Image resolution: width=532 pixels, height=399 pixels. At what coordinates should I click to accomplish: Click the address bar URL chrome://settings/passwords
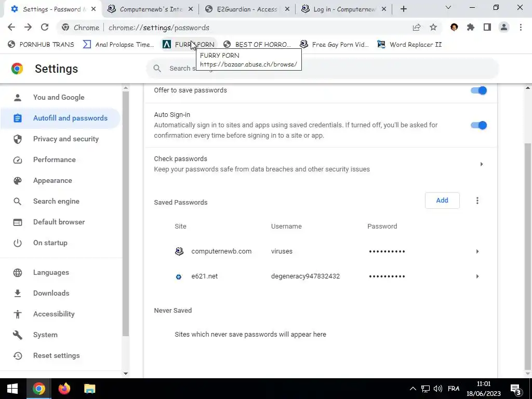(x=159, y=28)
